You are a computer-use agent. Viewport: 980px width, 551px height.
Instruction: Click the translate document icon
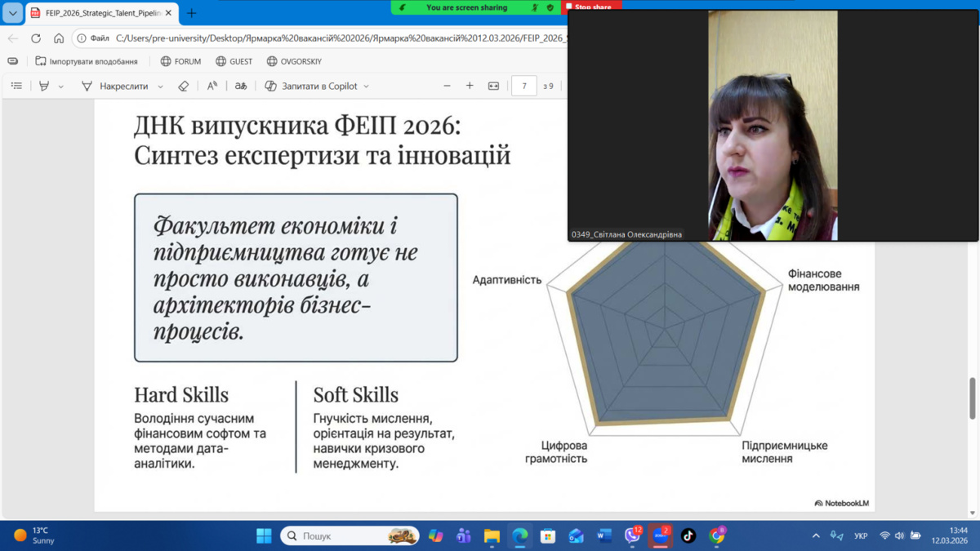241,86
